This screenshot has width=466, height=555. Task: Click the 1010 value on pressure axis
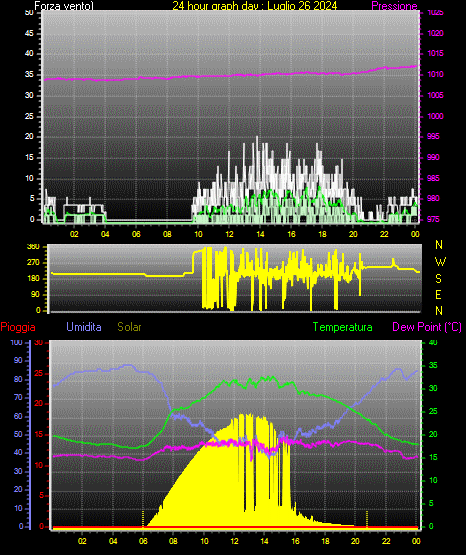(x=435, y=74)
